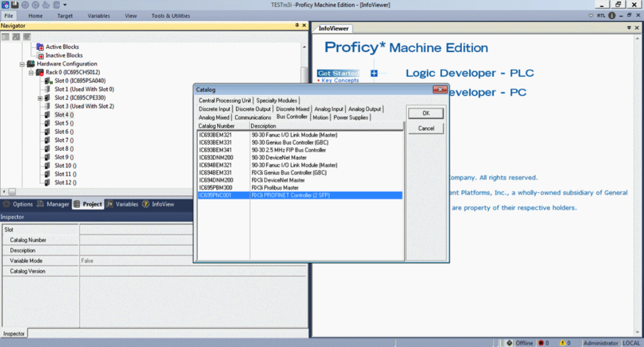This screenshot has height=347, width=644.
Task: Open the Tools & Utilities tab
Action: pos(171,15)
